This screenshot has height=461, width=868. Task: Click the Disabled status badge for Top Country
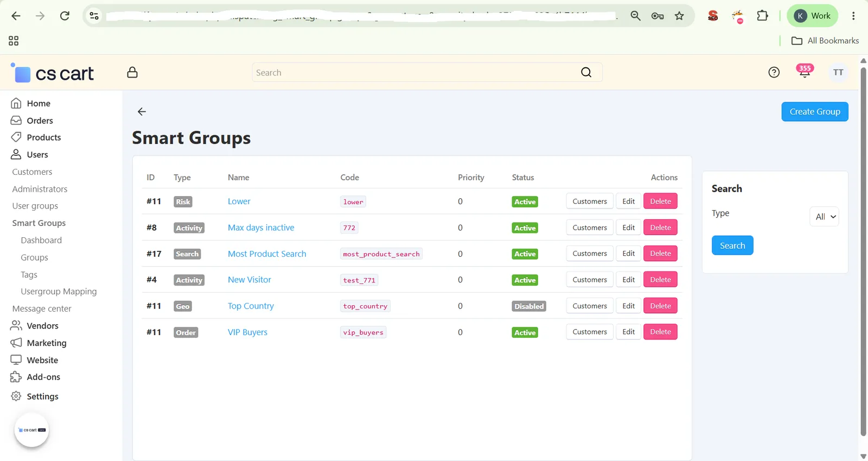tap(529, 306)
